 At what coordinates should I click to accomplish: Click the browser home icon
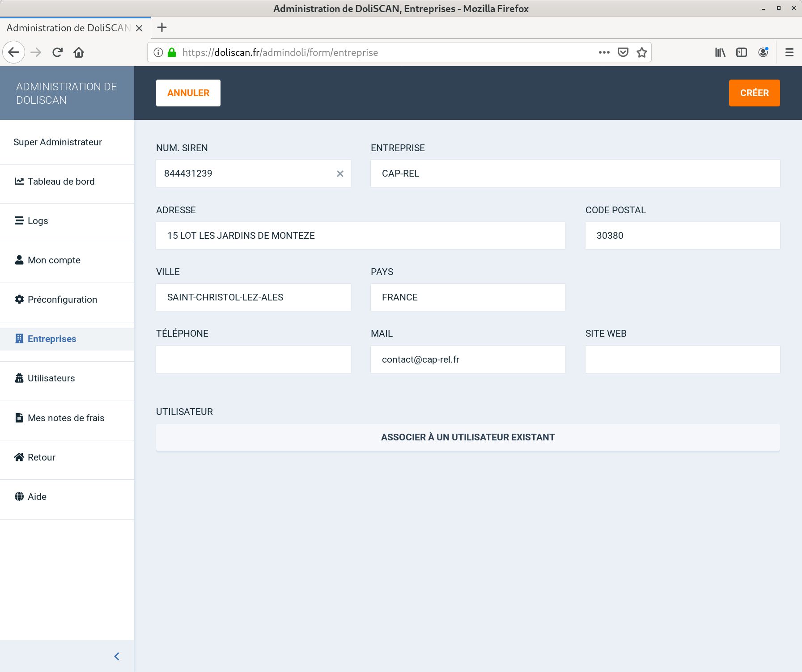79,52
